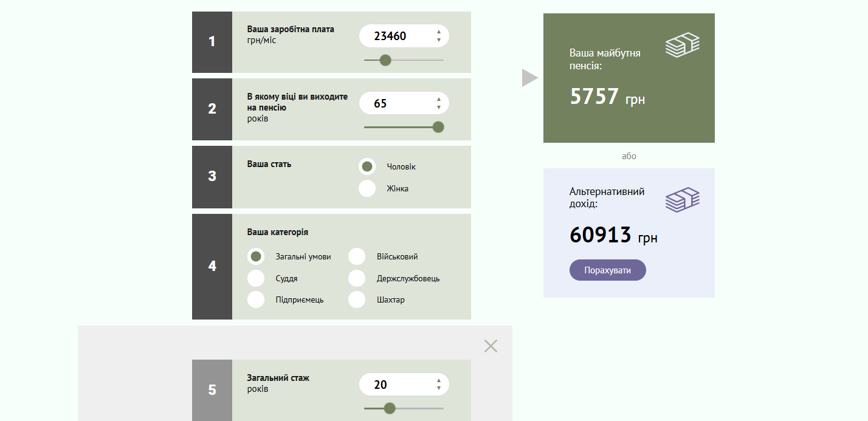Increase retirement age with up arrow

(439, 100)
